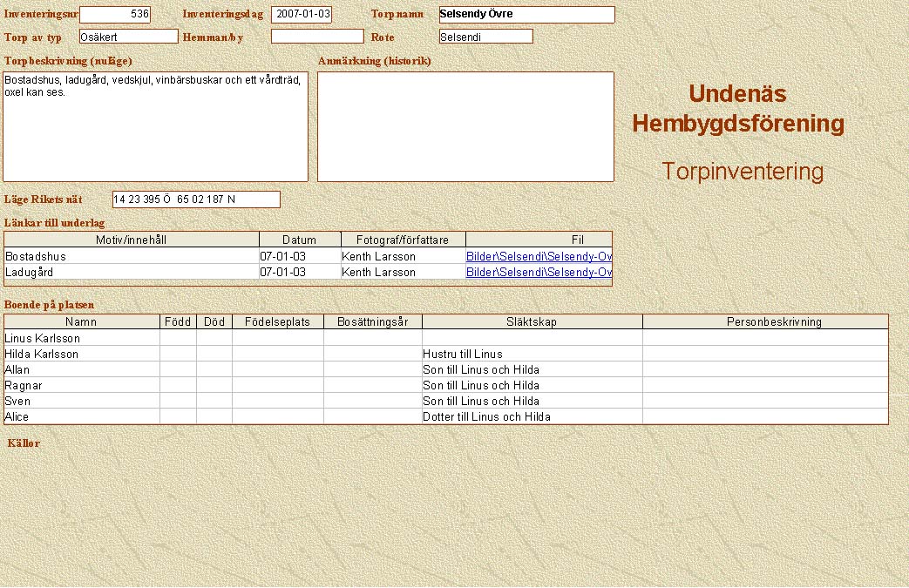This screenshot has height=588, width=909.
Task: Select the Personbeskrivning column header
Action: click(764, 321)
